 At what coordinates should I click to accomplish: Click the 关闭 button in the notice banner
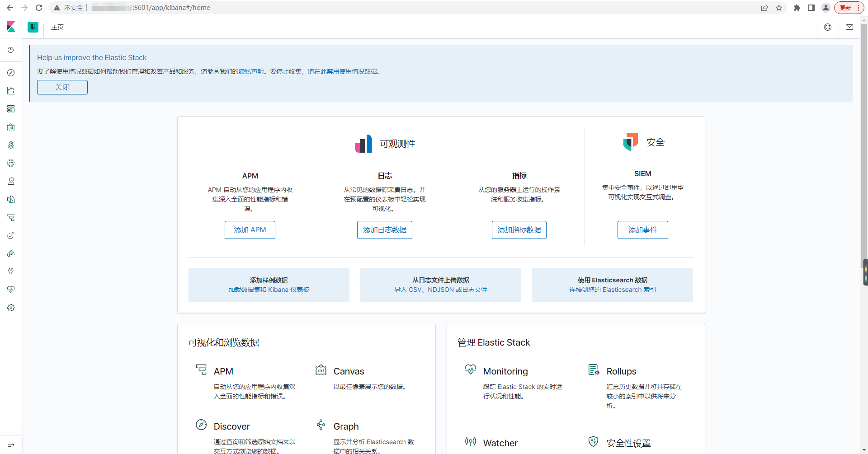pyautogui.click(x=62, y=87)
